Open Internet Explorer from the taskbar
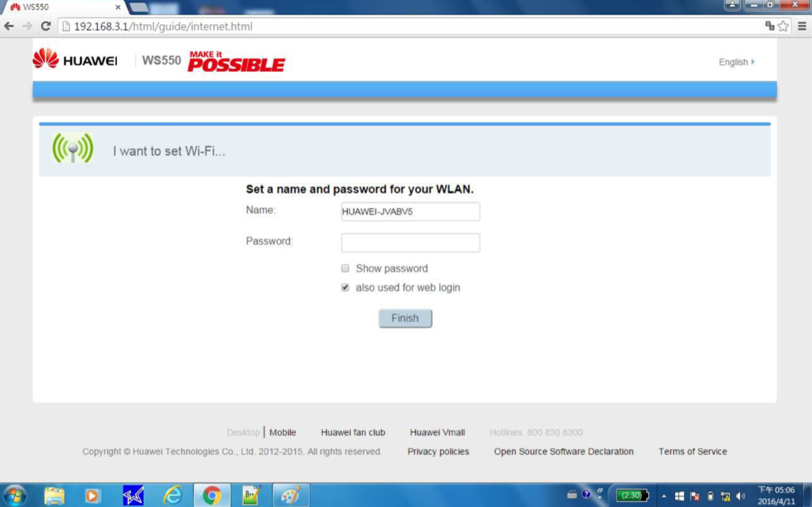The height and width of the screenshot is (507, 812). point(173,495)
